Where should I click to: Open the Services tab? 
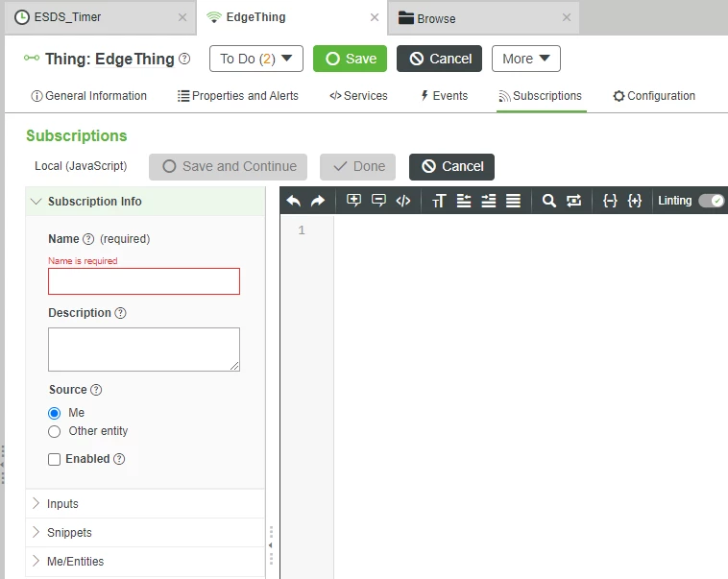(358, 96)
